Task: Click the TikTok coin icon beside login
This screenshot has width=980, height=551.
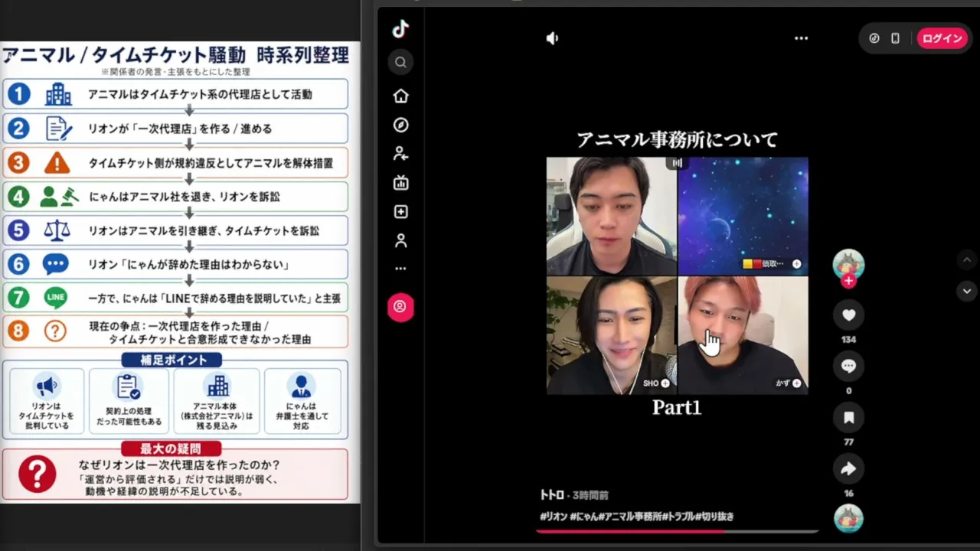Action: (874, 38)
